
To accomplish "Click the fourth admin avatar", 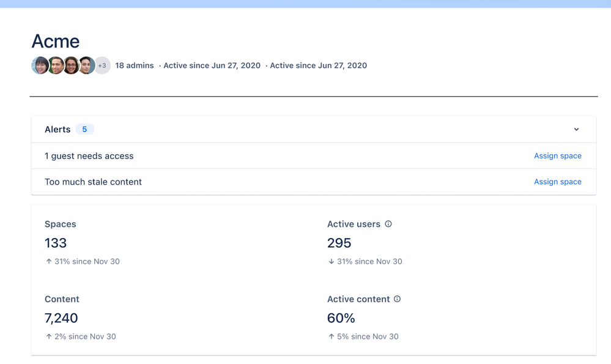I will pyautogui.click(x=86, y=65).
